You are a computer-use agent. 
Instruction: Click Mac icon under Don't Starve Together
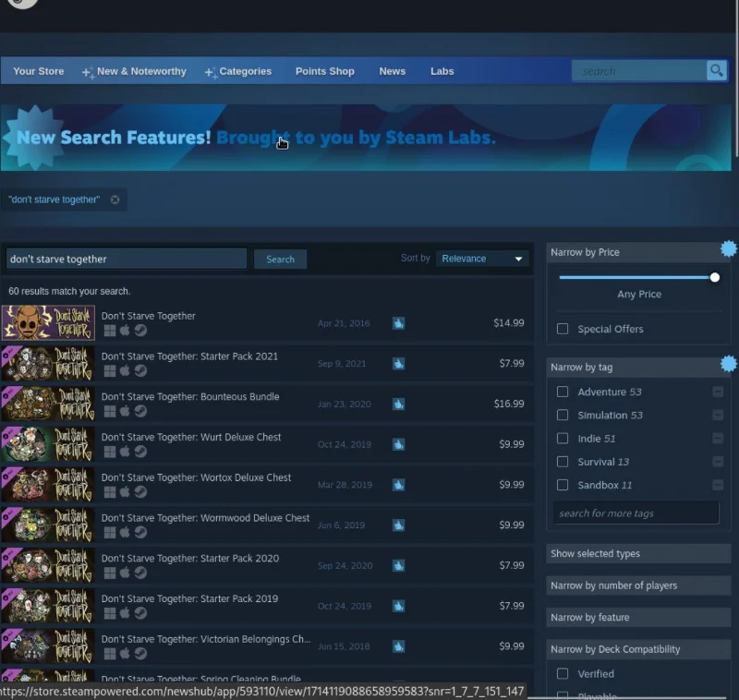click(125, 331)
